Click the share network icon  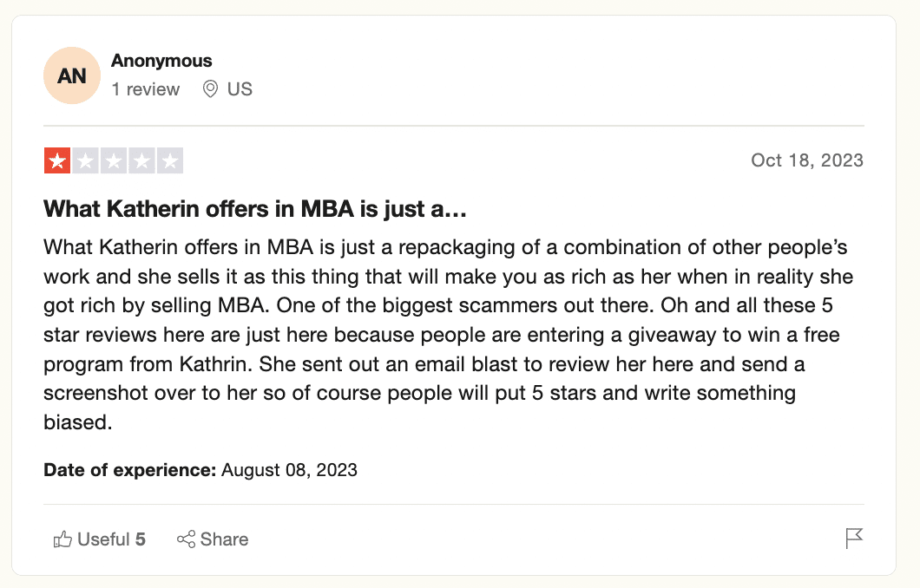(186, 539)
